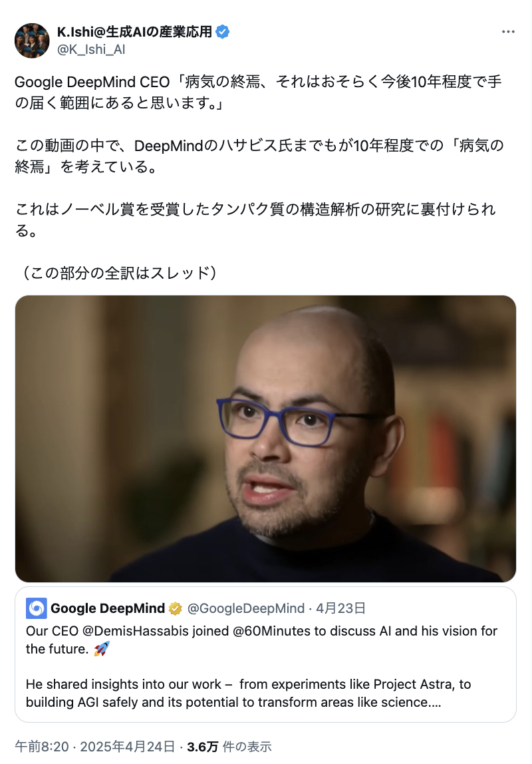Open quoted tweet text about Project Astra
Screen dimensions: 532x764
[248, 693]
